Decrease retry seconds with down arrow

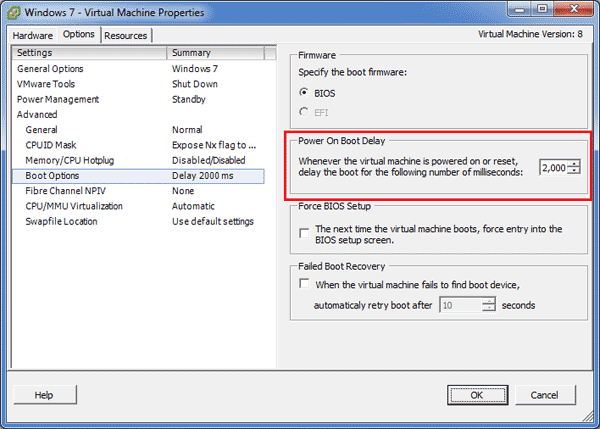[489, 308]
